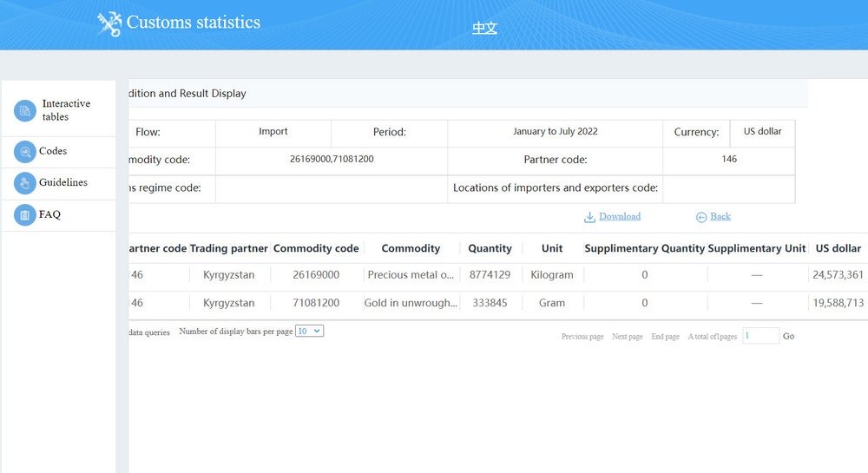868x473 pixels.
Task: Go to Next page
Action: [x=627, y=337]
